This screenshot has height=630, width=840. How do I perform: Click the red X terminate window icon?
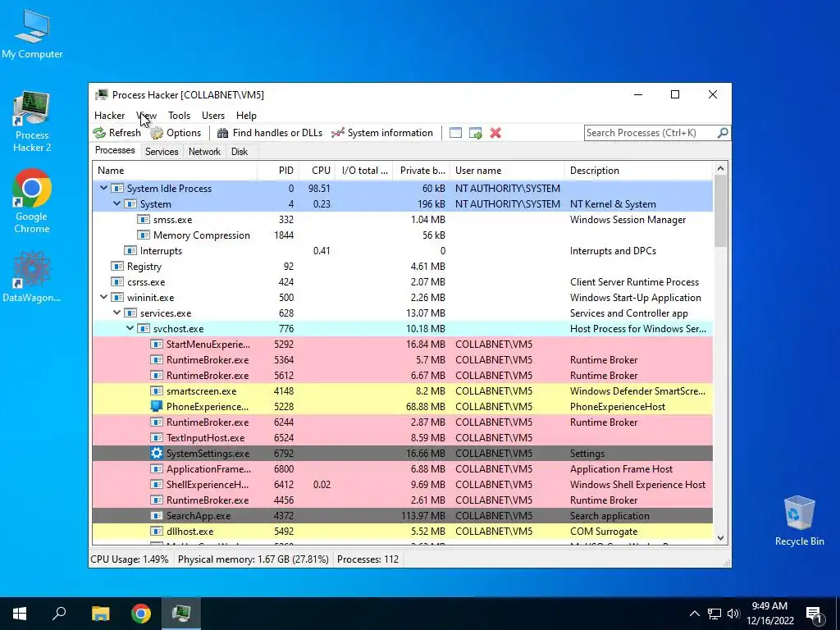pos(495,133)
